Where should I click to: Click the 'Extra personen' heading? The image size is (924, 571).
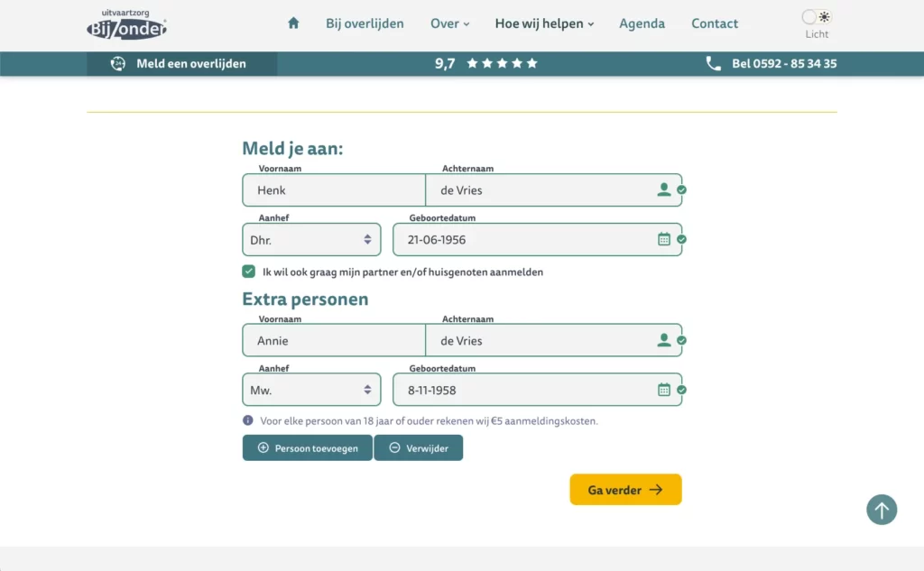coord(305,299)
